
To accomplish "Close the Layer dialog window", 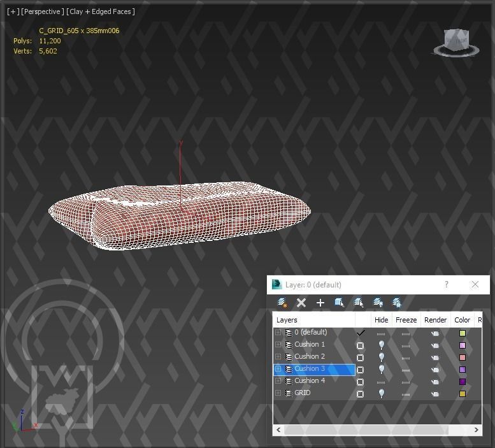I will point(475,284).
